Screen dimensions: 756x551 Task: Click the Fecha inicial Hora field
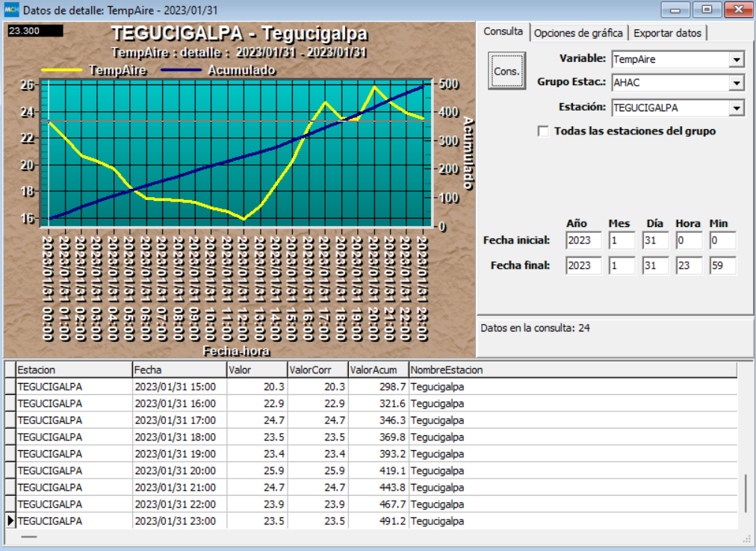689,240
